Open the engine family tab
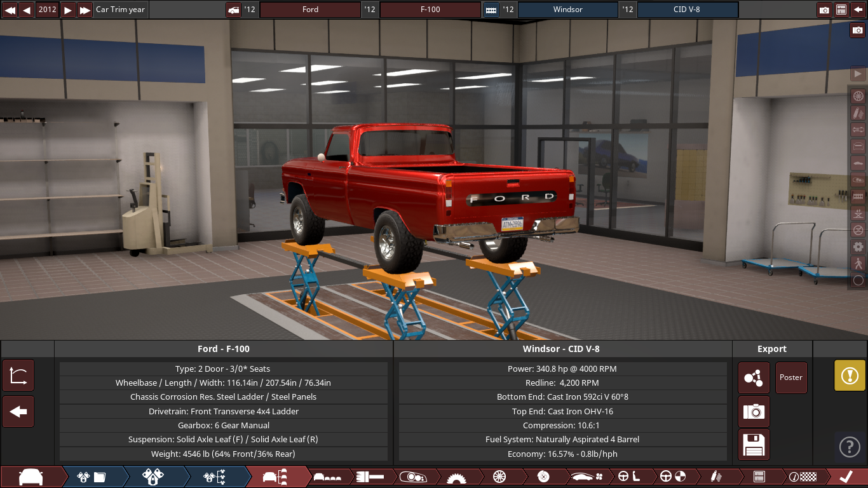The height and width of the screenshot is (488, 868). coord(92,477)
